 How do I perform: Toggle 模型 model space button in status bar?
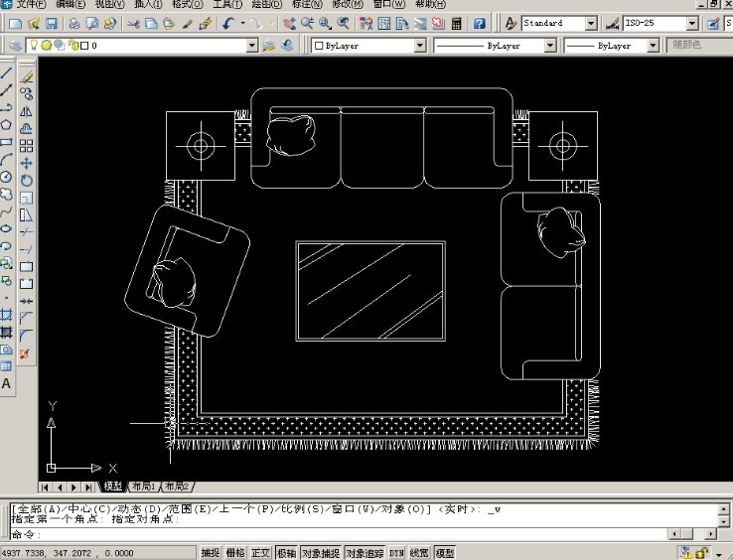tap(445, 553)
